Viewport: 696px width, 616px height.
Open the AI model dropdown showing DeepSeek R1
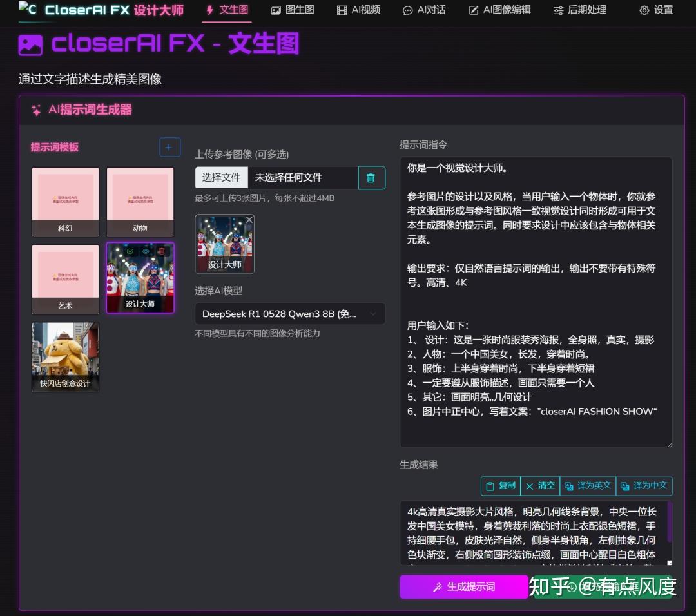(289, 314)
